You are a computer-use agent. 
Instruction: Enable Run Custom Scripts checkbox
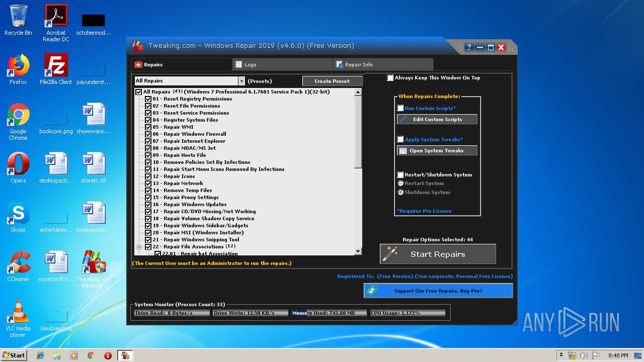click(x=400, y=108)
